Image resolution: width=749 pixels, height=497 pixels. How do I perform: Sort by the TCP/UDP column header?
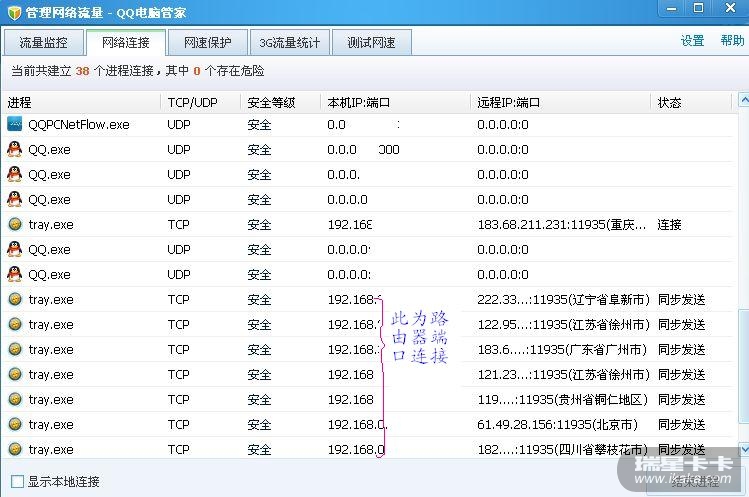(x=201, y=102)
